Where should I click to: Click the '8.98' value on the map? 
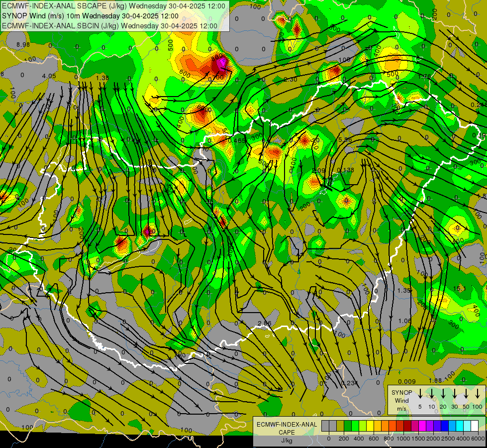click(x=23, y=45)
